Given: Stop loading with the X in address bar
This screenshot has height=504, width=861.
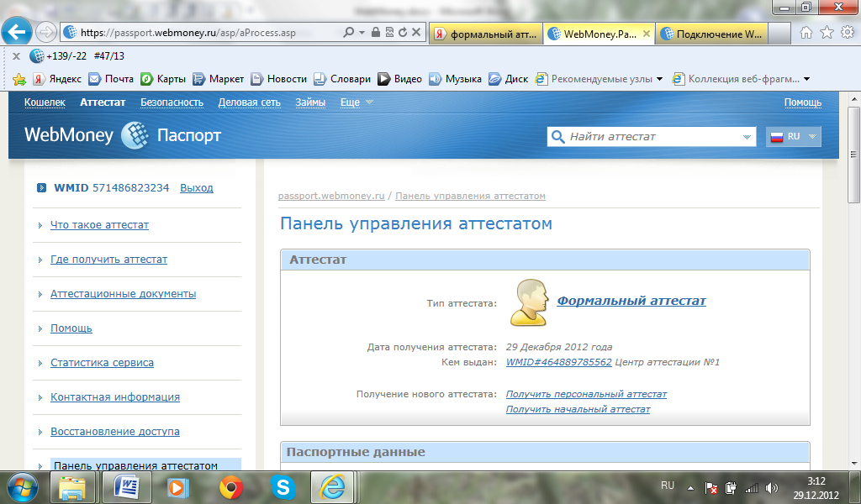Looking at the screenshot, I should pyautogui.click(x=416, y=33).
